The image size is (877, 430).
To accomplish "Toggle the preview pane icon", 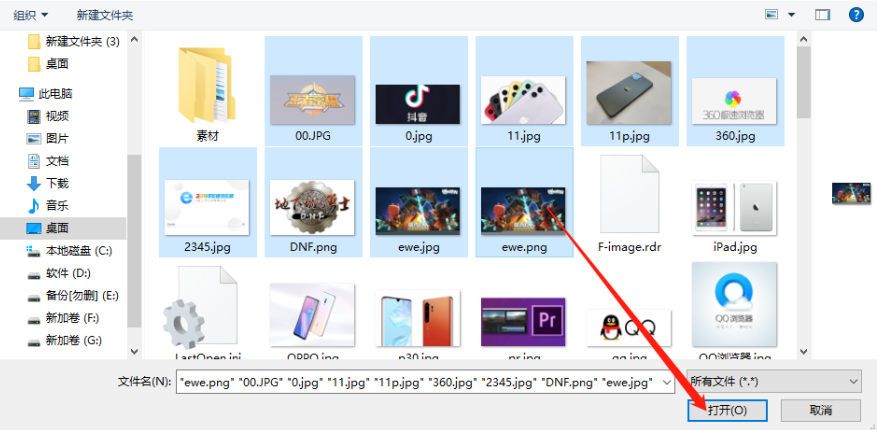I will (823, 15).
